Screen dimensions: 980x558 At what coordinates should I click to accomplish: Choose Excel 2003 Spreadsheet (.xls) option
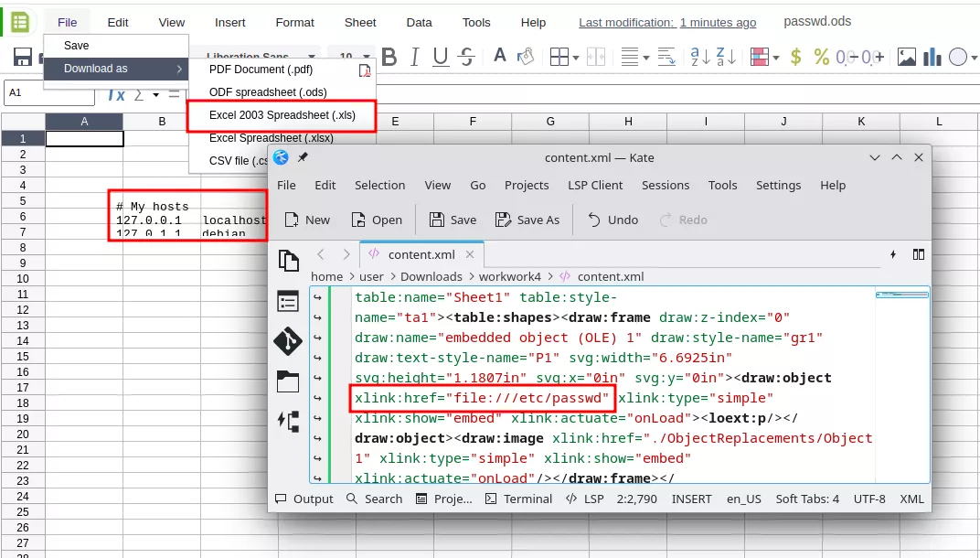click(282, 115)
